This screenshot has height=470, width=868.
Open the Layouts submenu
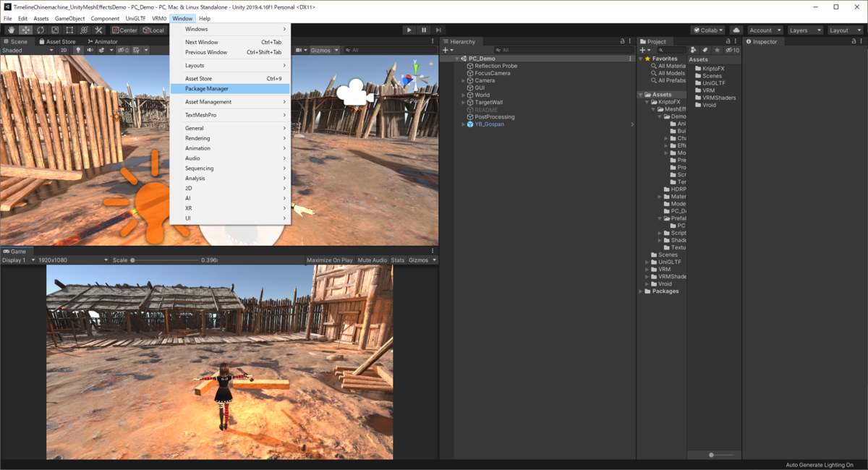tap(230, 66)
